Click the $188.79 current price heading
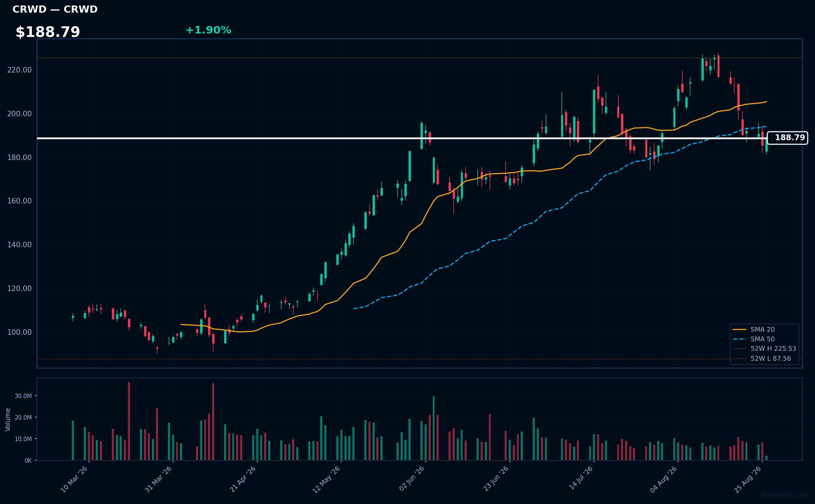Viewport: 815px width, 504px height. click(x=48, y=32)
